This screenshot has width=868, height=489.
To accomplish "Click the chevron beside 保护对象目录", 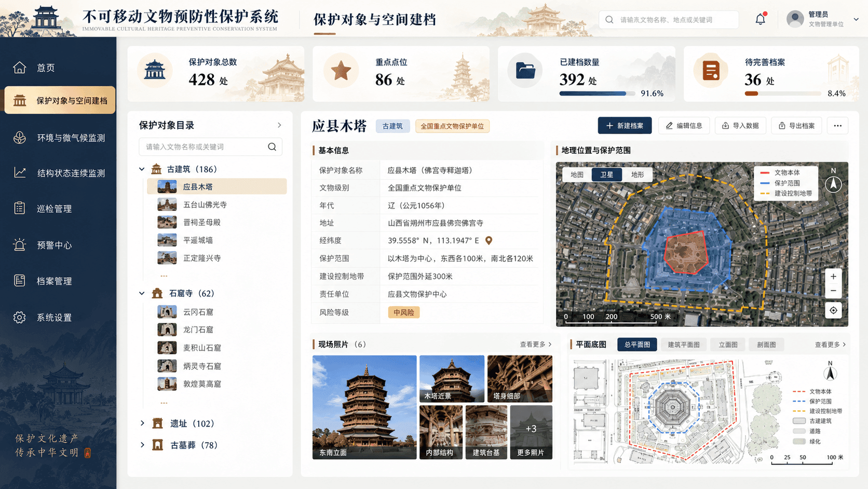I will click(279, 125).
